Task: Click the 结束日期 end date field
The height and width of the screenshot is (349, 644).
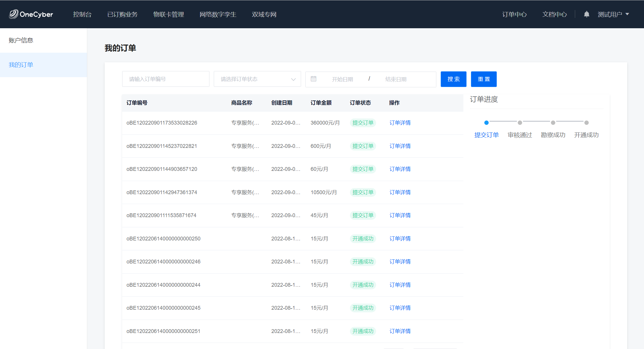Action: coord(396,79)
